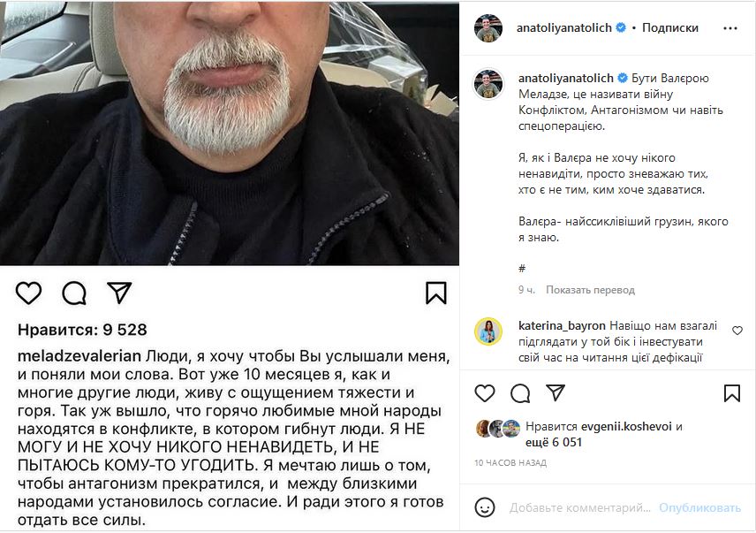Open anatoliyanatolich profile from header username

pyautogui.click(x=564, y=28)
